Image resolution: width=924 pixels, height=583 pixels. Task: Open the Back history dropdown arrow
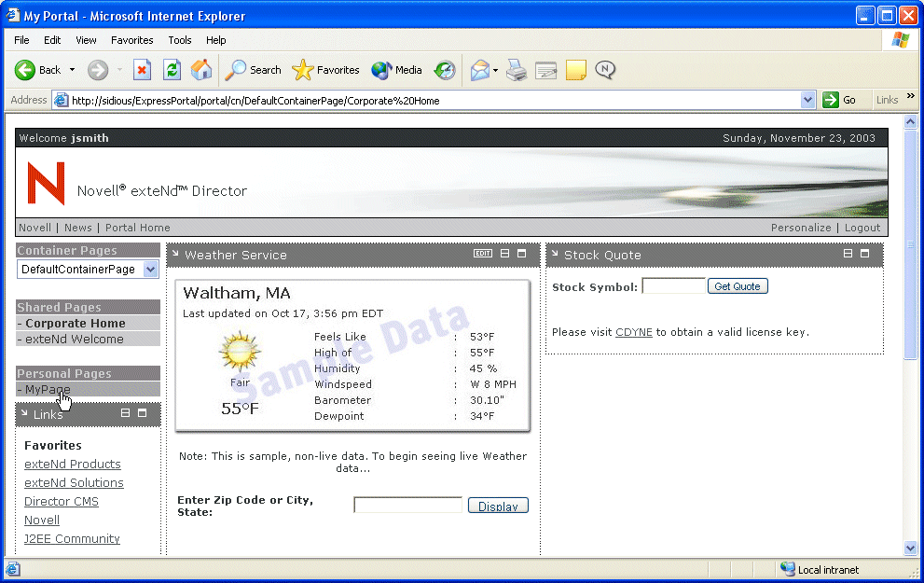pos(72,70)
